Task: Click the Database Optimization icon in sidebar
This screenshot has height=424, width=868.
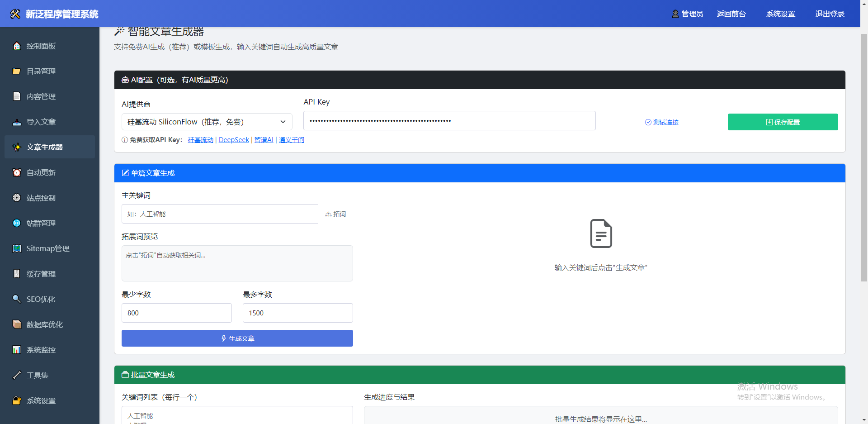Action: point(17,324)
